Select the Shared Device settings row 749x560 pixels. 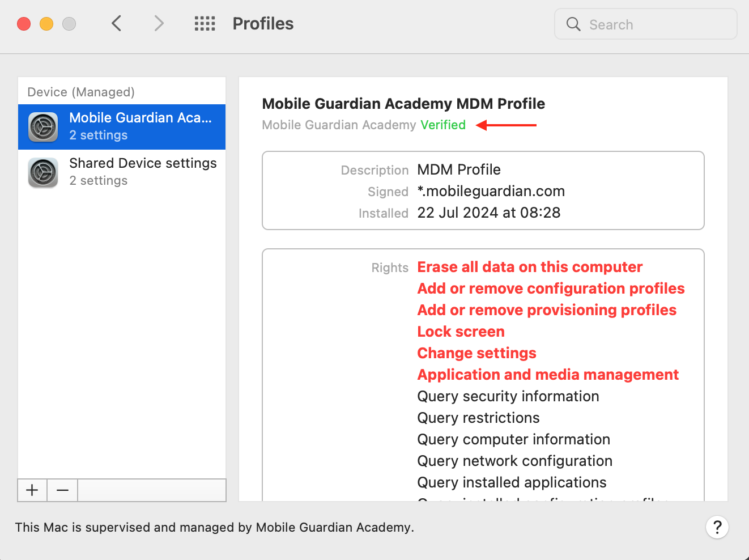122,172
